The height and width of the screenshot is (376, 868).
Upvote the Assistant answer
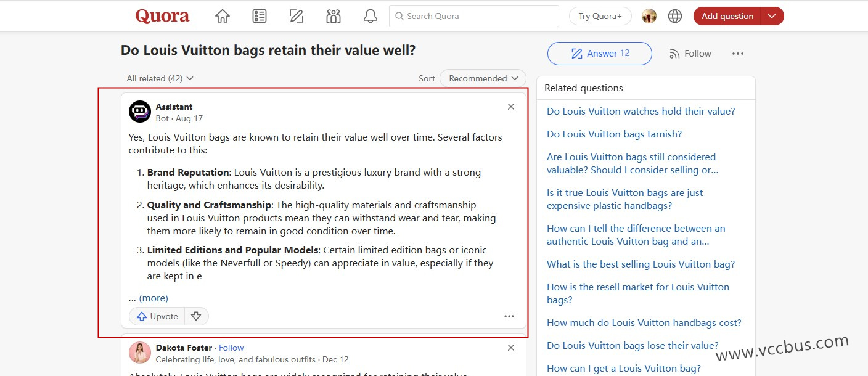point(157,316)
